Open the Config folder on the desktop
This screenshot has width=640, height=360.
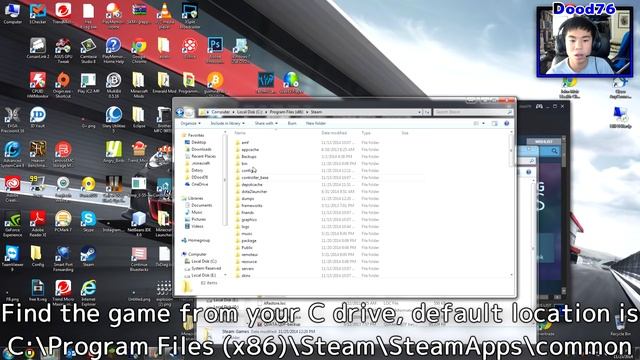tap(38, 256)
